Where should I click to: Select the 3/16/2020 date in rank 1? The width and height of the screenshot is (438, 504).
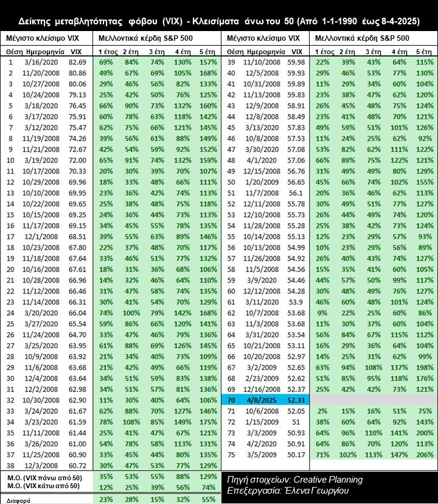click(x=44, y=63)
